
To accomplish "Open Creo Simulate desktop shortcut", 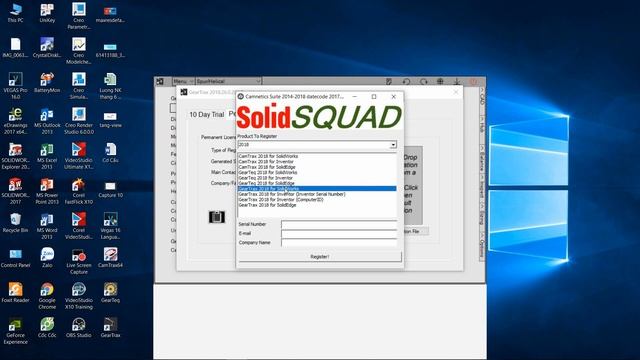I will [79, 86].
